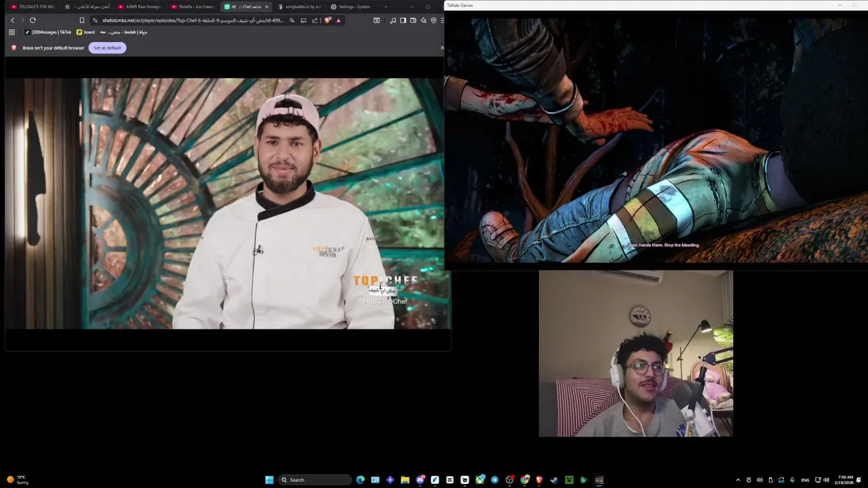
Task: Toggle the Brave sidebar panel
Action: tap(403, 20)
